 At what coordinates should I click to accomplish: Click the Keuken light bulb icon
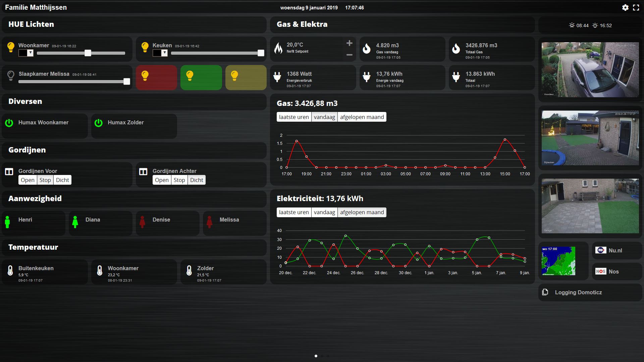point(145,47)
